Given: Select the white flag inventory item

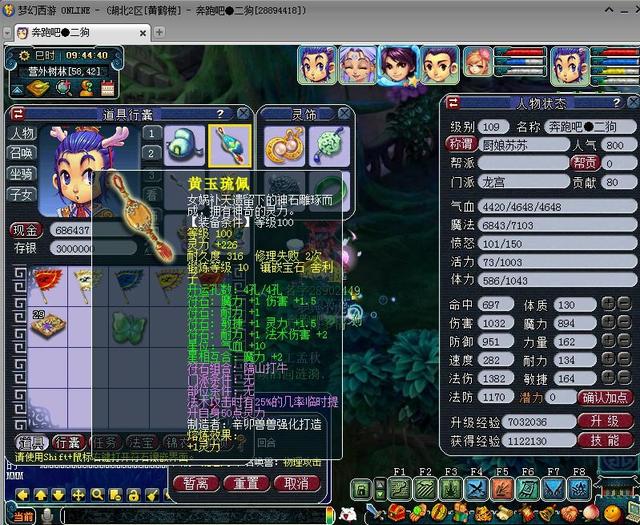Looking at the screenshot, I should (87, 285).
